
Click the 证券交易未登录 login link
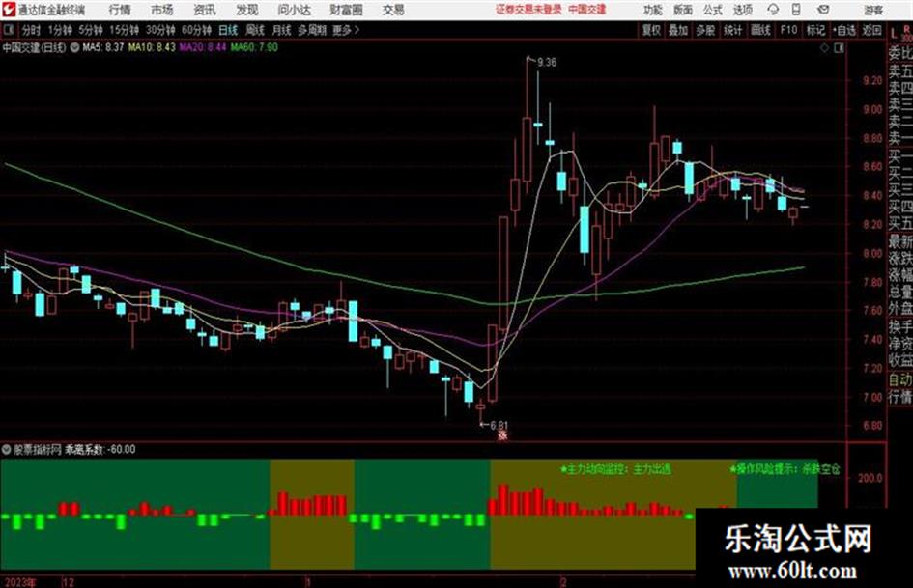tap(528, 10)
